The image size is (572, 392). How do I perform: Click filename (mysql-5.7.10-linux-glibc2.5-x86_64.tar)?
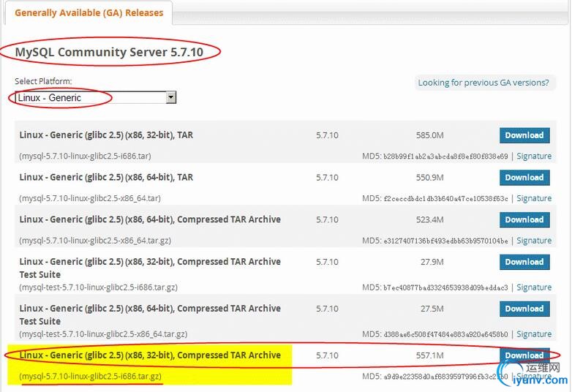coord(90,198)
